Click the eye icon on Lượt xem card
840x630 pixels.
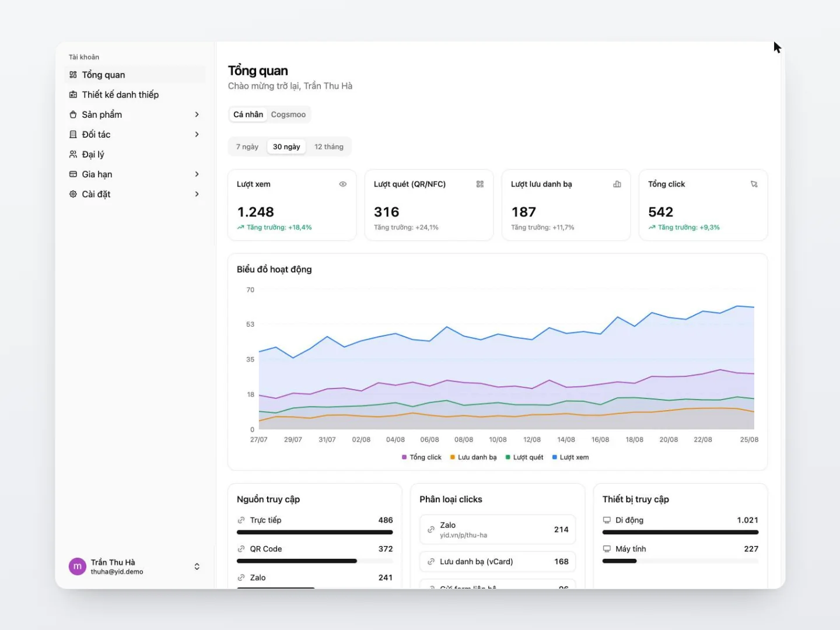coord(343,184)
